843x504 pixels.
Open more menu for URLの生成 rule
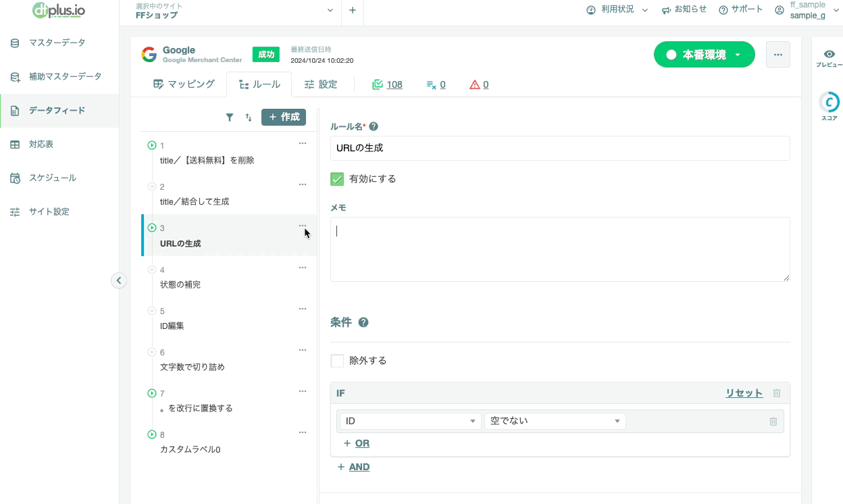[x=303, y=226]
